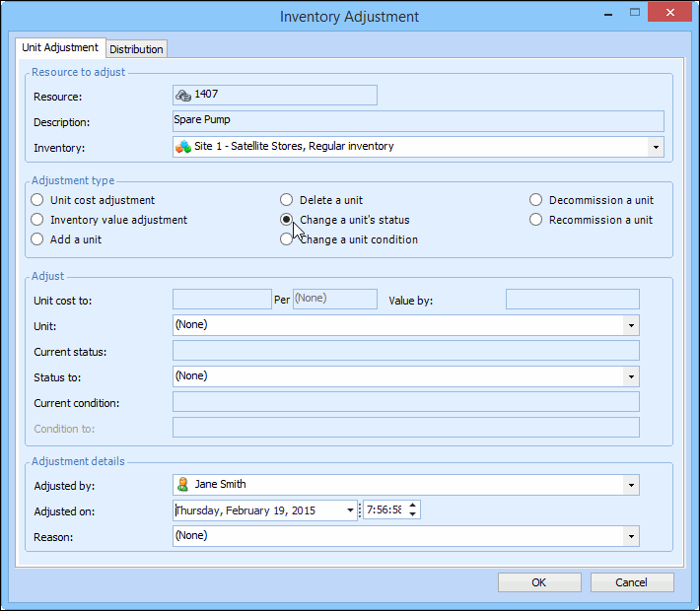Screen dimensions: 700x611
Task: Expand the Inventory dropdown list
Action: 656,147
